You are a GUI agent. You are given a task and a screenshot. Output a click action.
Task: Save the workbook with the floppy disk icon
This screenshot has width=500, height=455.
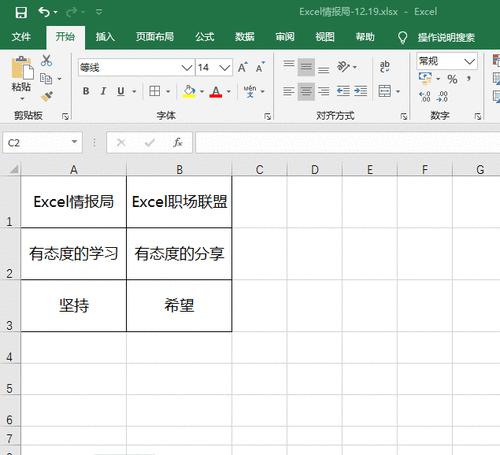click(21, 12)
